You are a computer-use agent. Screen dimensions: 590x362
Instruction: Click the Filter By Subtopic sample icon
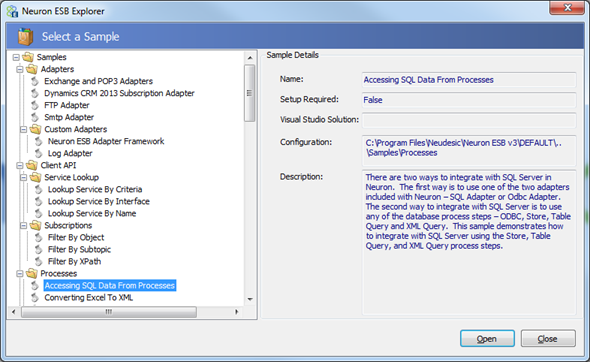coord(38,250)
